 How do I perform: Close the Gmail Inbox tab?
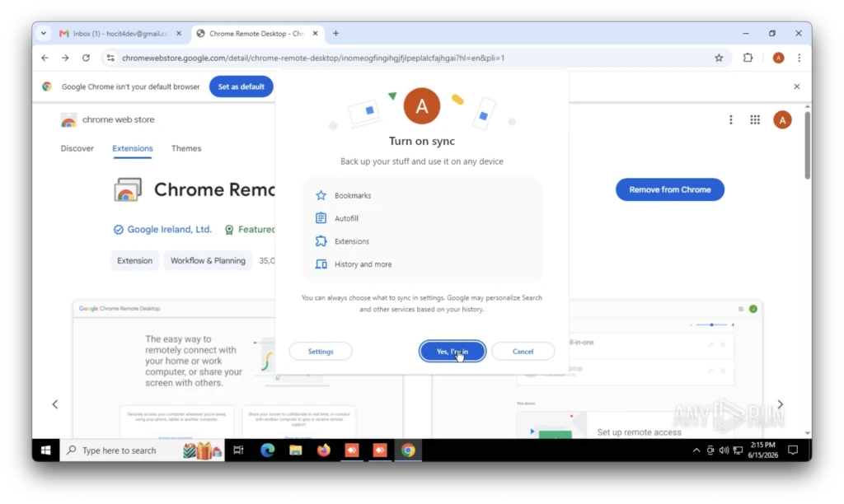click(179, 33)
